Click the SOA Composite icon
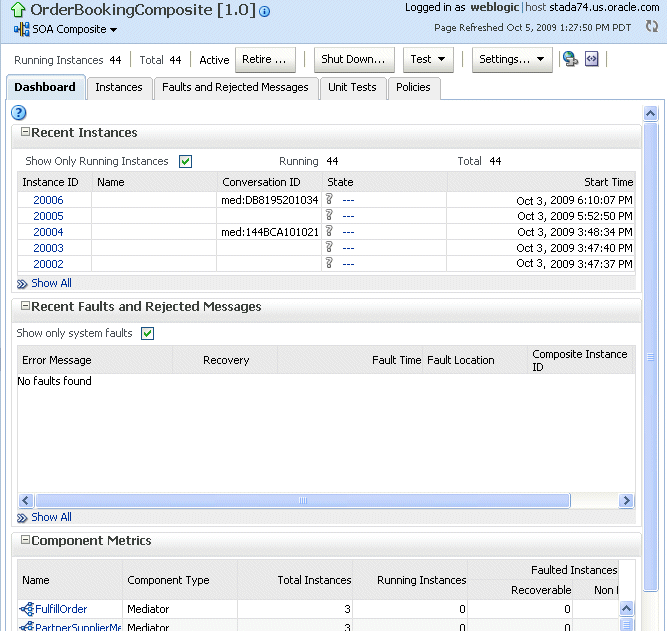 pos(22,29)
